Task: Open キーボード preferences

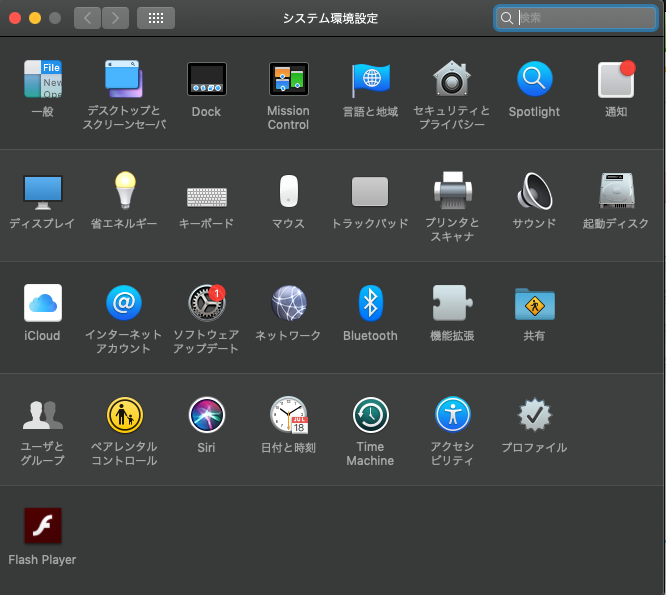Action: [207, 197]
